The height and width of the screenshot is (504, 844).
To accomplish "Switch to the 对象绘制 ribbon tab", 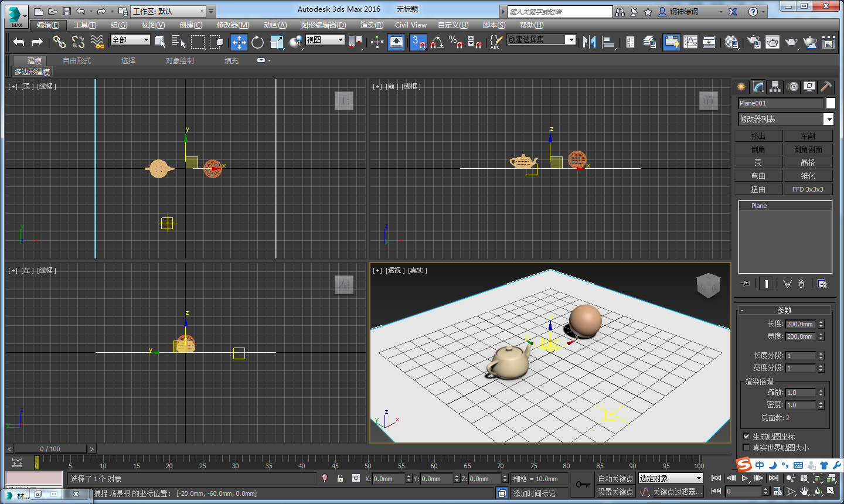I will 179,61.
